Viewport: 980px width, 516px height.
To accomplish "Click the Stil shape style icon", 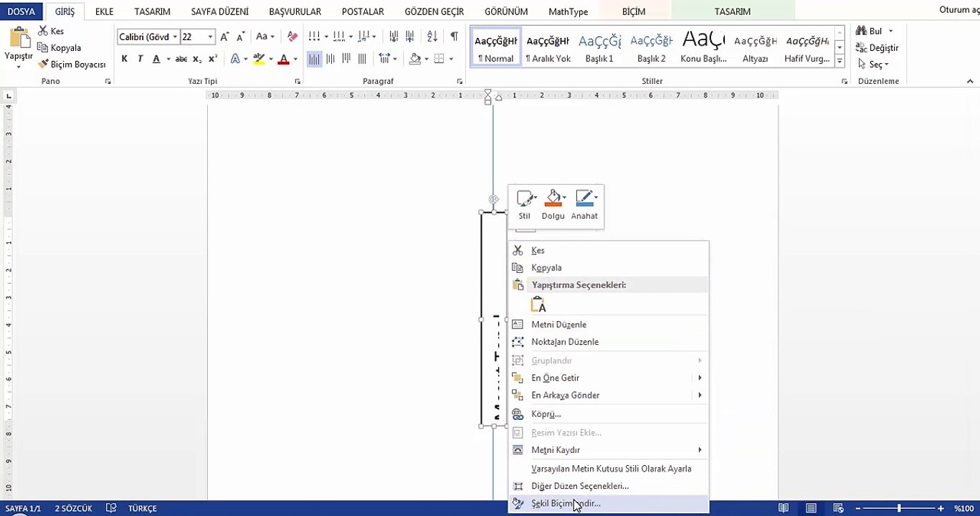I will [x=524, y=199].
